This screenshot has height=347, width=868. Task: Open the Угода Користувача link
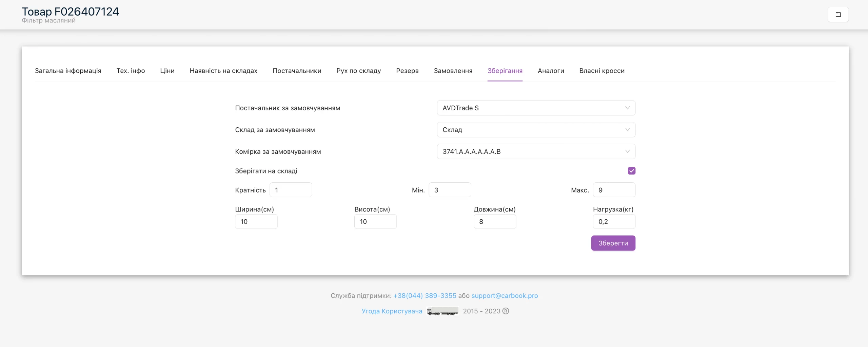click(392, 311)
